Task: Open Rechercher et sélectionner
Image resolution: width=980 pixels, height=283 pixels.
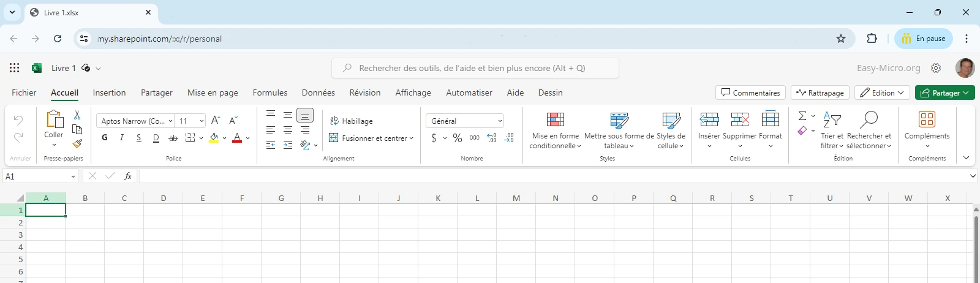Action: [x=869, y=130]
